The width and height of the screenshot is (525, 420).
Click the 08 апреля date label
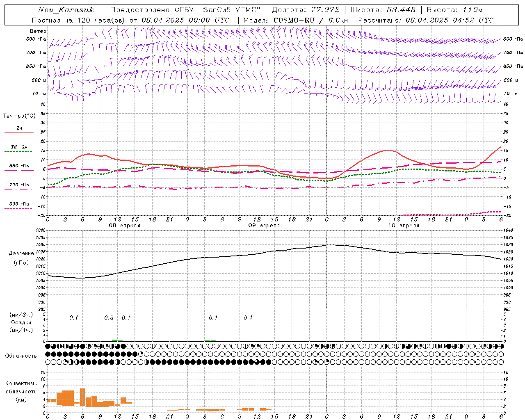coord(124,226)
